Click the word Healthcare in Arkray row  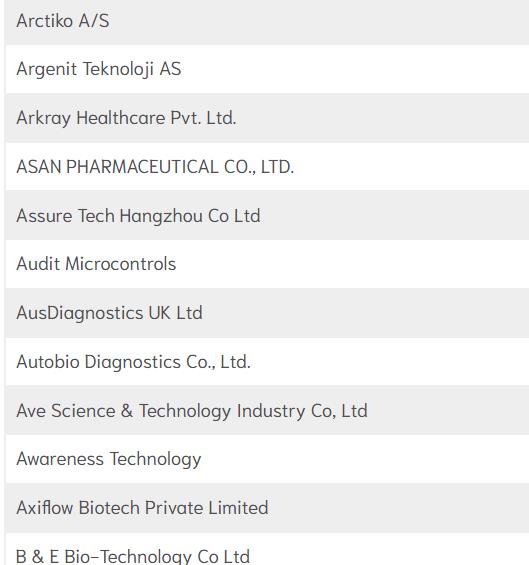click(x=121, y=118)
